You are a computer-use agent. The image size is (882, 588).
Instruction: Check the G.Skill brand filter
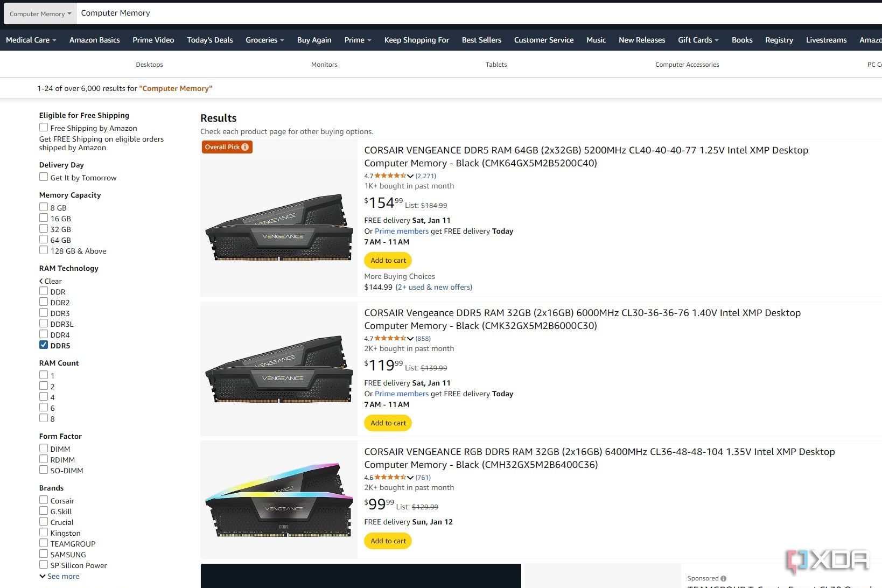pos(44,511)
